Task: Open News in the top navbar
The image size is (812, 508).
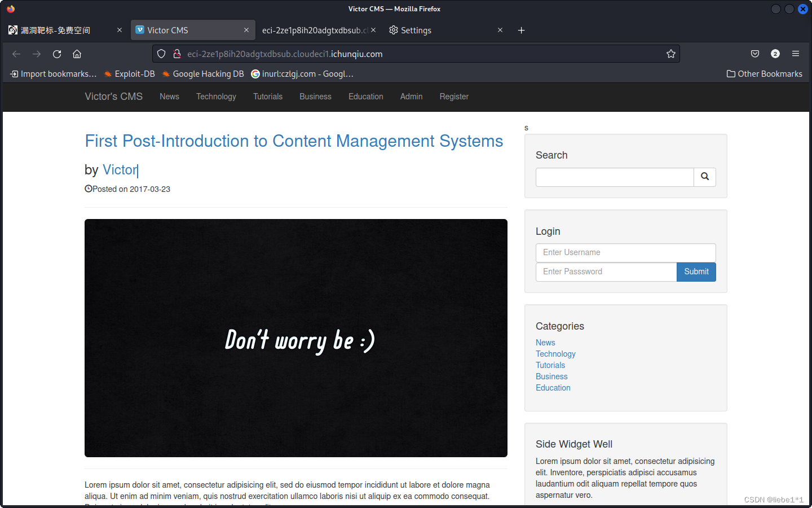Action: pyautogui.click(x=169, y=97)
